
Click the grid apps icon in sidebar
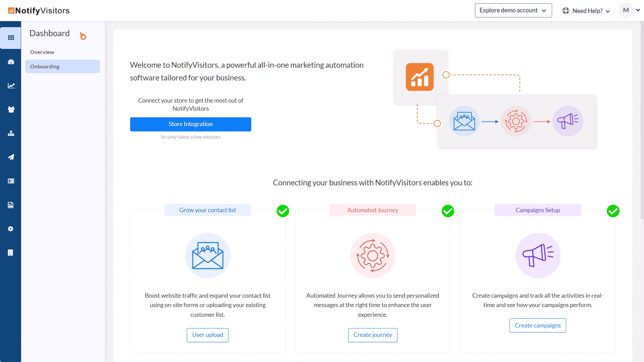click(x=11, y=38)
